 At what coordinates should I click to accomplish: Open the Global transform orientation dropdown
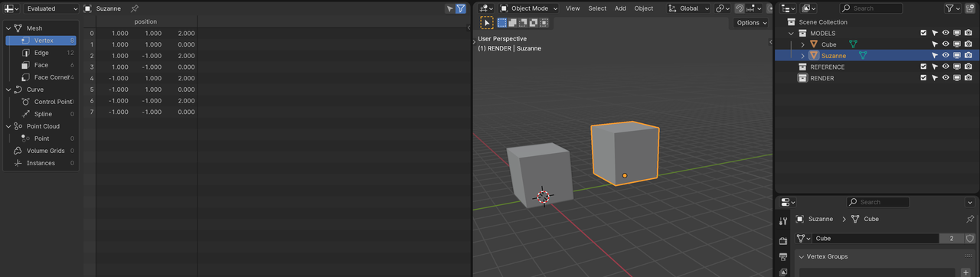pos(688,8)
